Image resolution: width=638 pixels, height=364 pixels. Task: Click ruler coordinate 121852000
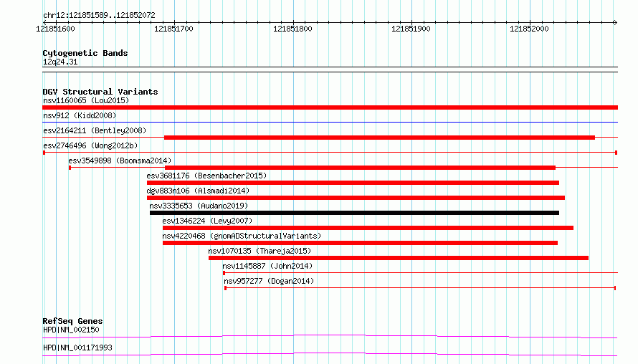pyautogui.click(x=529, y=29)
